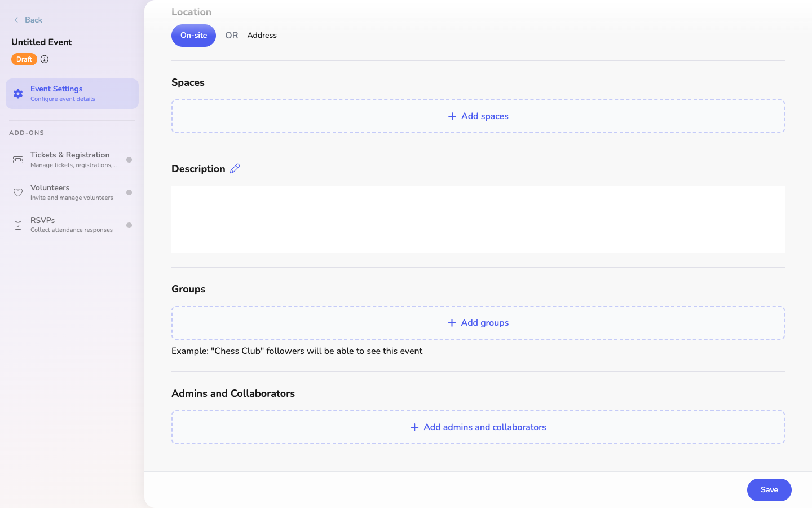Screen dimensions: 812x508
Task: Click 'Invite and manage volunteers' subtitle
Action: pos(72,198)
